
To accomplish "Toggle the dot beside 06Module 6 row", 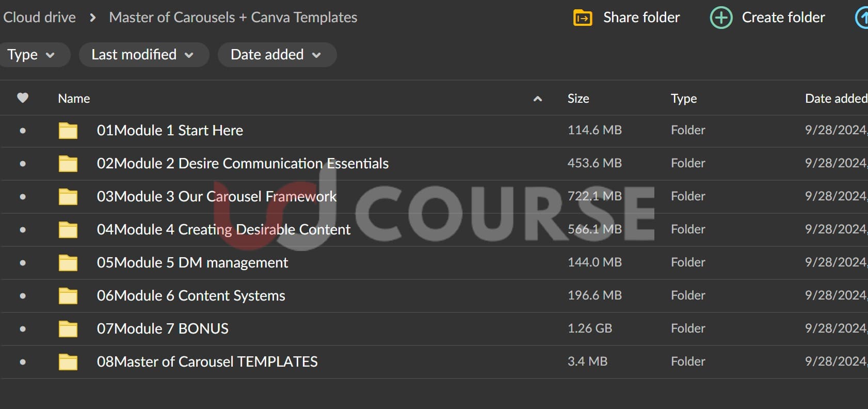I will coord(23,296).
